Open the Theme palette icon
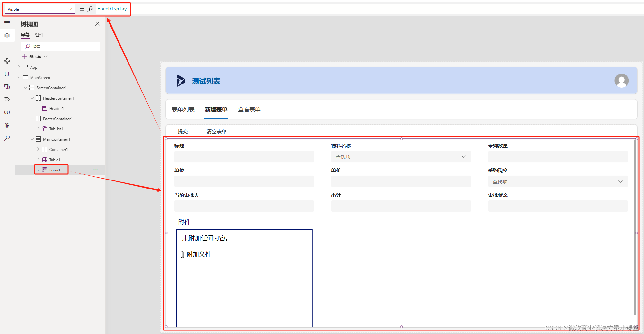The height and width of the screenshot is (334, 644). (7, 61)
